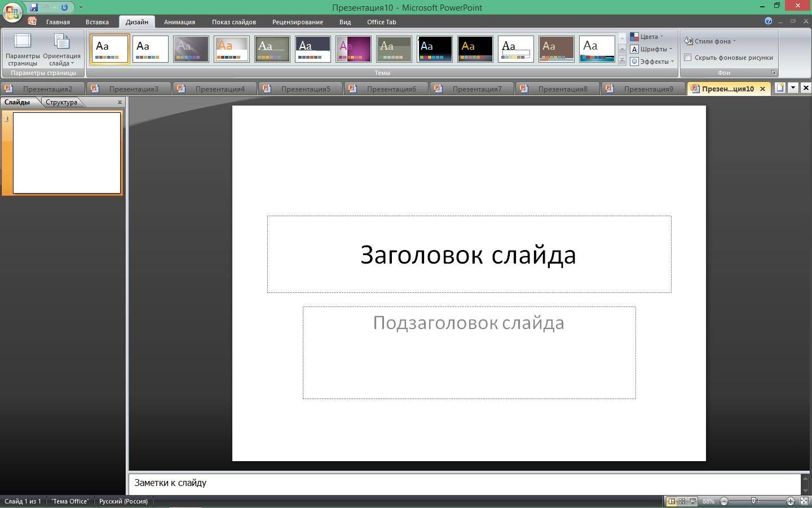This screenshot has width=812, height=508.
Task: Close the slides pane with its x
Action: [x=120, y=102]
